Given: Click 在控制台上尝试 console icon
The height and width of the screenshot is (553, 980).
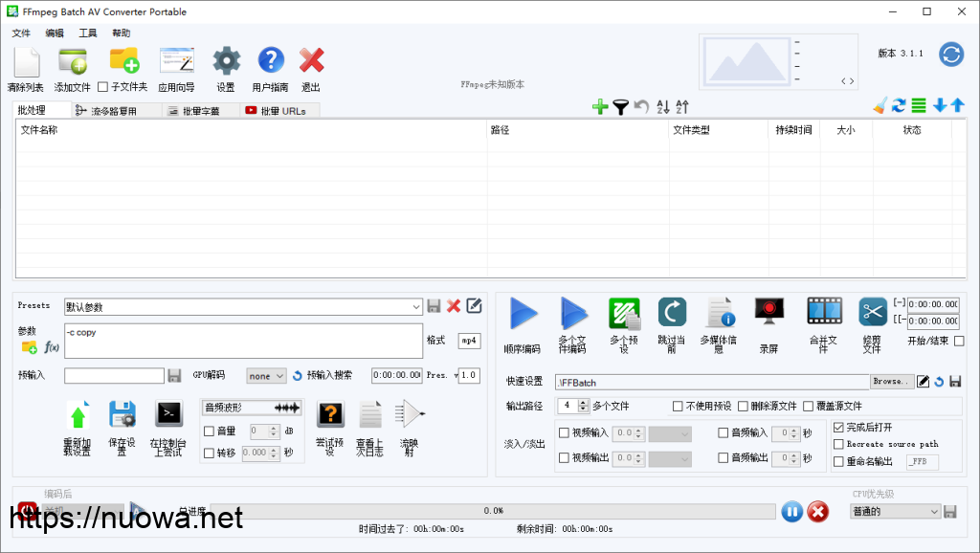Looking at the screenshot, I should 168,414.
